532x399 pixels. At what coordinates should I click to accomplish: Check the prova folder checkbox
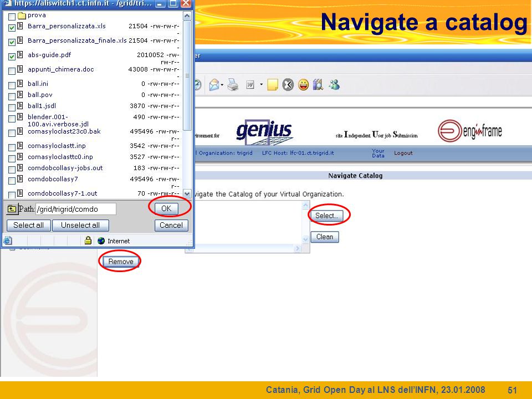point(12,16)
